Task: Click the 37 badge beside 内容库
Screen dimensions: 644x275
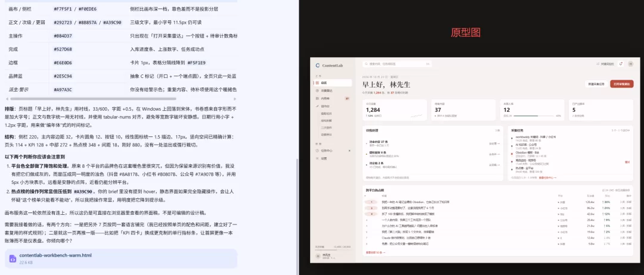Action: [347, 98]
